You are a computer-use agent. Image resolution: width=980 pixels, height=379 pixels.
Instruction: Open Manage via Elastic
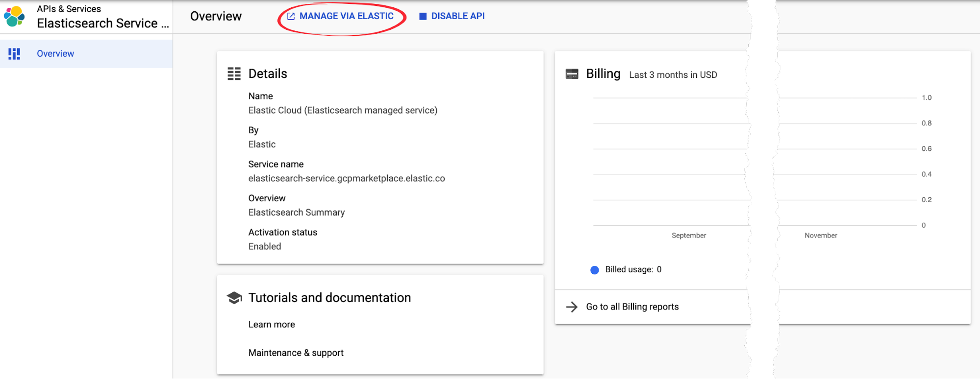[x=341, y=16]
